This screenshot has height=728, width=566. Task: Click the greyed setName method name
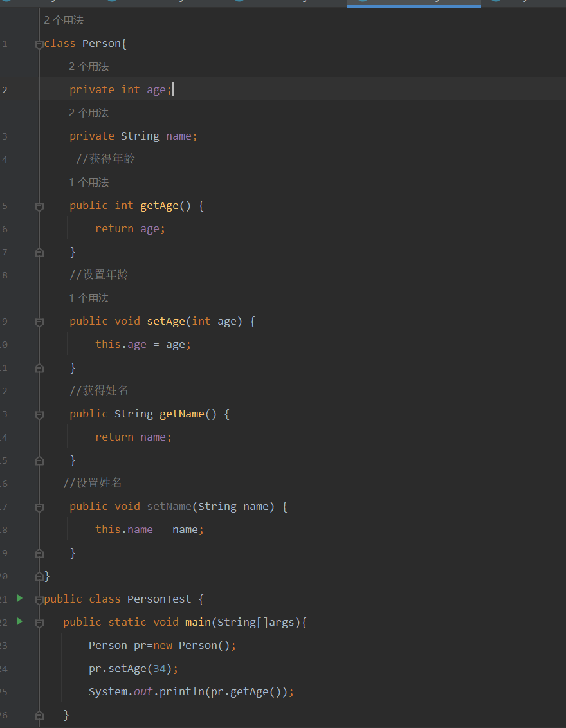tap(169, 507)
